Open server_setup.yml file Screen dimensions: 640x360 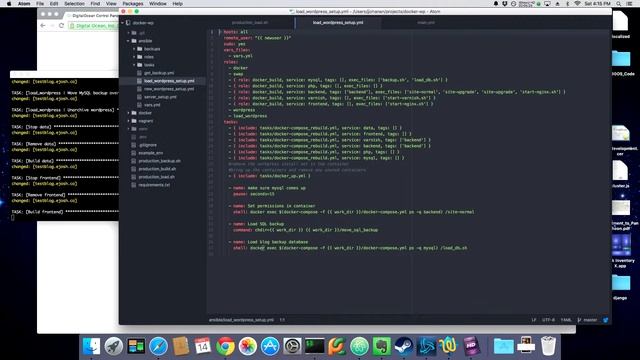click(160, 97)
